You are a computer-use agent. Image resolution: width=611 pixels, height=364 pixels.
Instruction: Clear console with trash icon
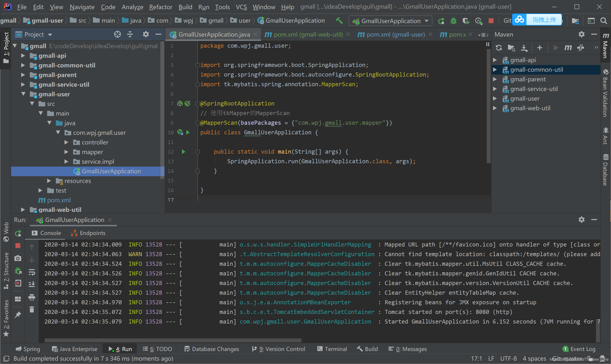[x=32, y=309]
